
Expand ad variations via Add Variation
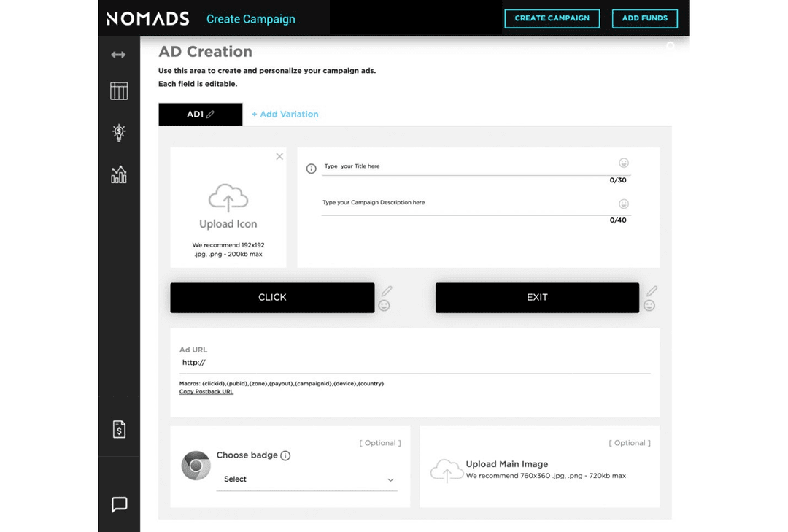pos(285,114)
